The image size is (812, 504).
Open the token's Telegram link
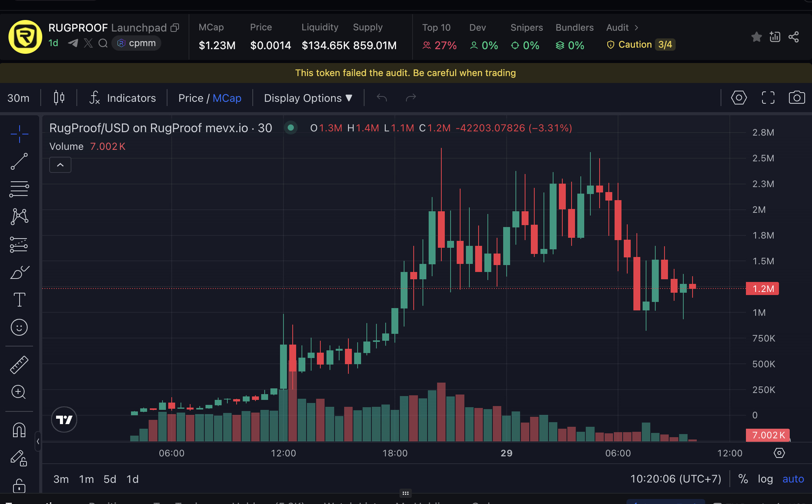coord(73,43)
